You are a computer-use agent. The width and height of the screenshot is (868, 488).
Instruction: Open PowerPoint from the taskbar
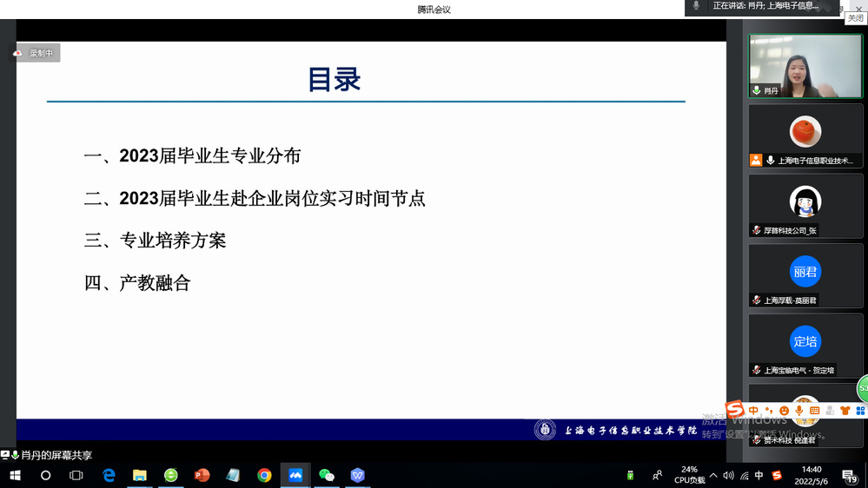(202, 475)
